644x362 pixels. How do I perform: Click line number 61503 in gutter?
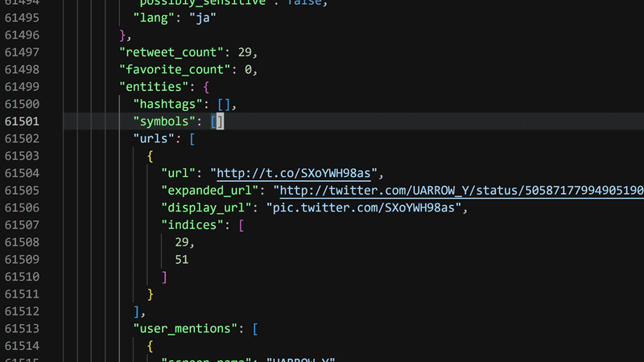coord(22,156)
